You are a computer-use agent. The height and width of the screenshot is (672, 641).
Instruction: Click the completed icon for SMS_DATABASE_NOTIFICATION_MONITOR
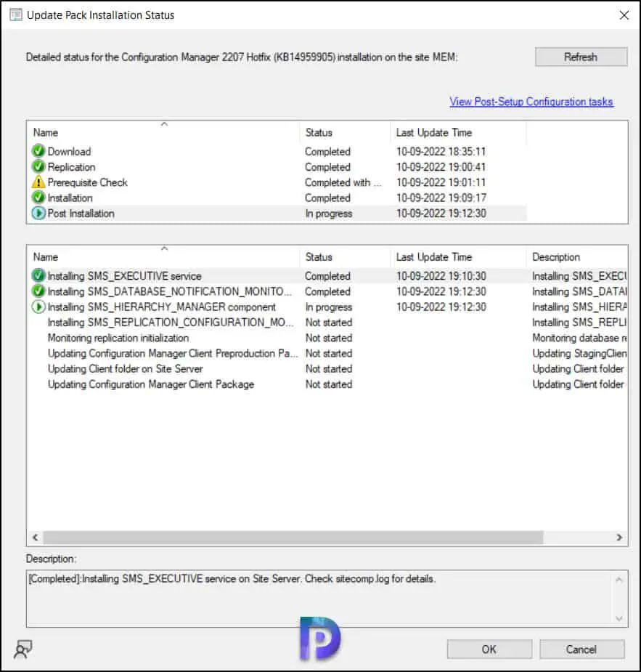click(38, 291)
